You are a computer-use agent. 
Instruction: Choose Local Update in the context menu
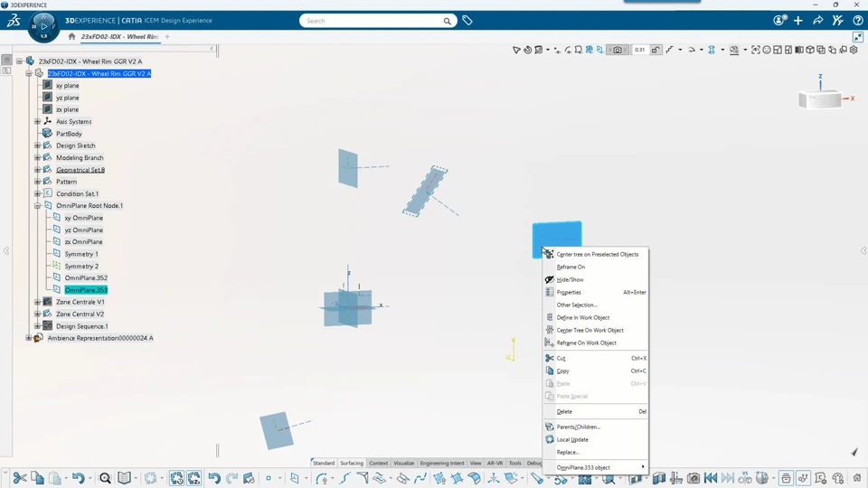[595, 439]
